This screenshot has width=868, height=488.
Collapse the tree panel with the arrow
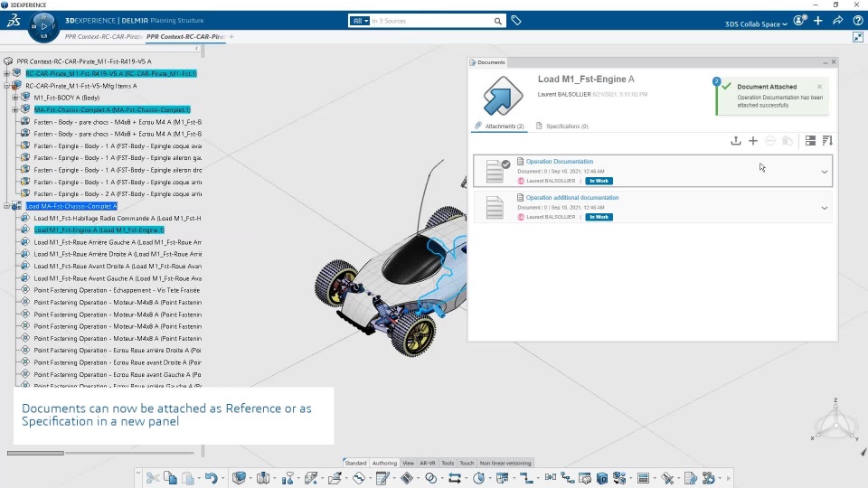point(197,49)
